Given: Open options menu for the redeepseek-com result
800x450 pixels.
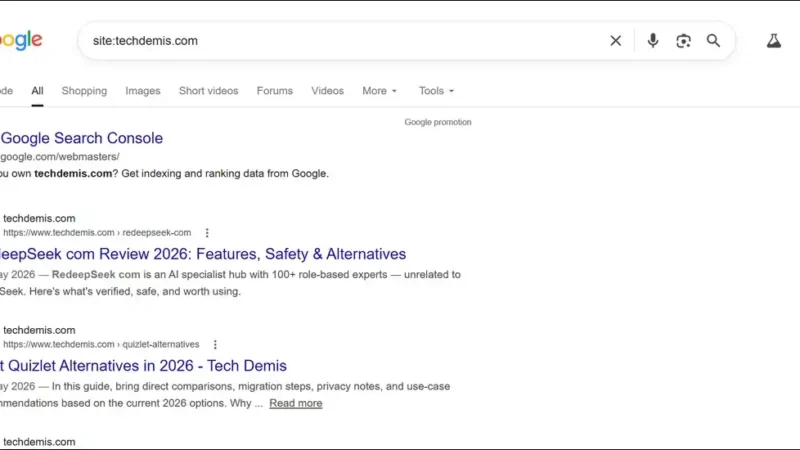Looking at the screenshot, I should (x=207, y=233).
